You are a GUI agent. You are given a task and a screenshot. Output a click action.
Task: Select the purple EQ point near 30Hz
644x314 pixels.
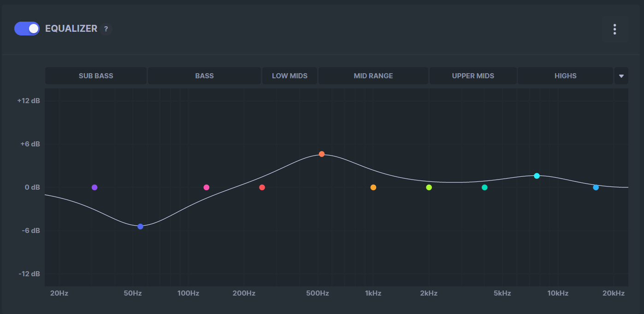(x=95, y=187)
